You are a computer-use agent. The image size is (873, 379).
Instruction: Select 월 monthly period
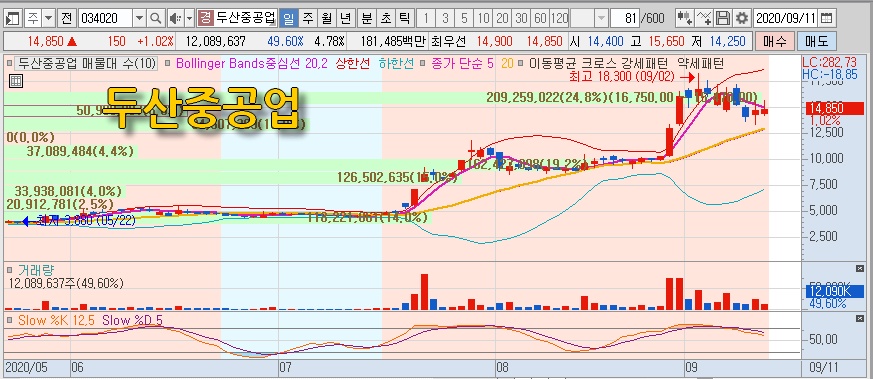pos(327,18)
